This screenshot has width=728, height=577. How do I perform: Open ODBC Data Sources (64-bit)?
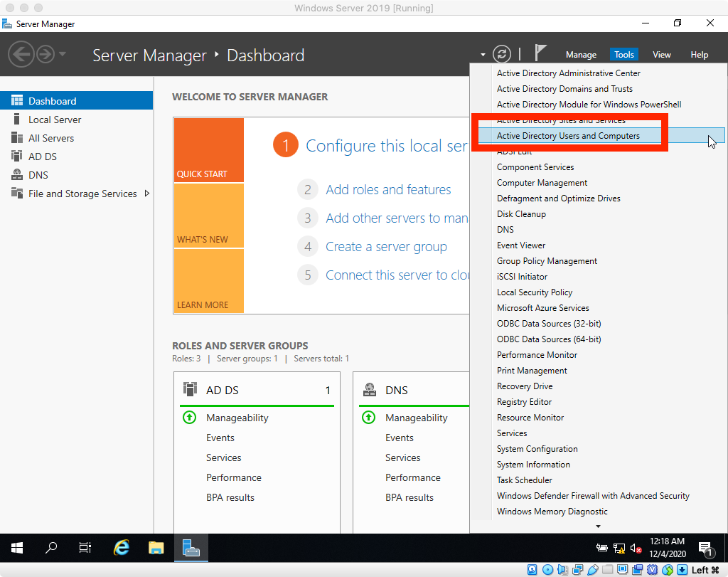click(x=549, y=339)
